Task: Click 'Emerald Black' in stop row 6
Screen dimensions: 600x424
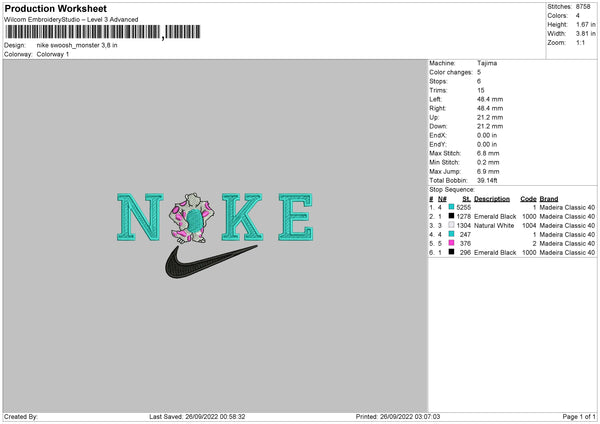Action: click(x=495, y=253)
